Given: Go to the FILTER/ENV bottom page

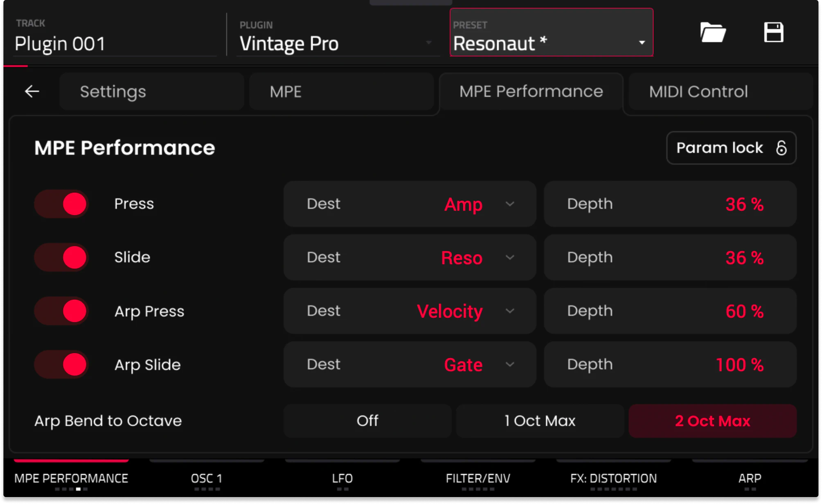Looking at the screenshot, I should pyautogui.click(x=477, y=478).
